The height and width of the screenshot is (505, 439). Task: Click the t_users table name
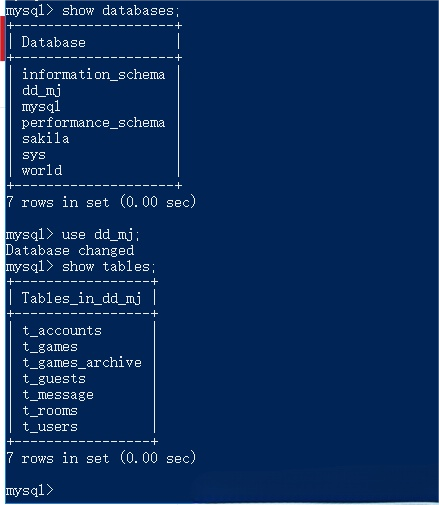50,427
